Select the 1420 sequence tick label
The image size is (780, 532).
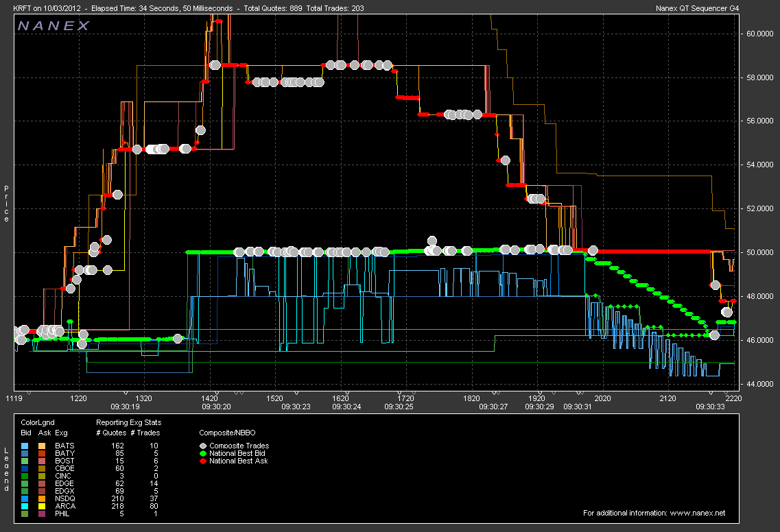[x=209, y=398]
